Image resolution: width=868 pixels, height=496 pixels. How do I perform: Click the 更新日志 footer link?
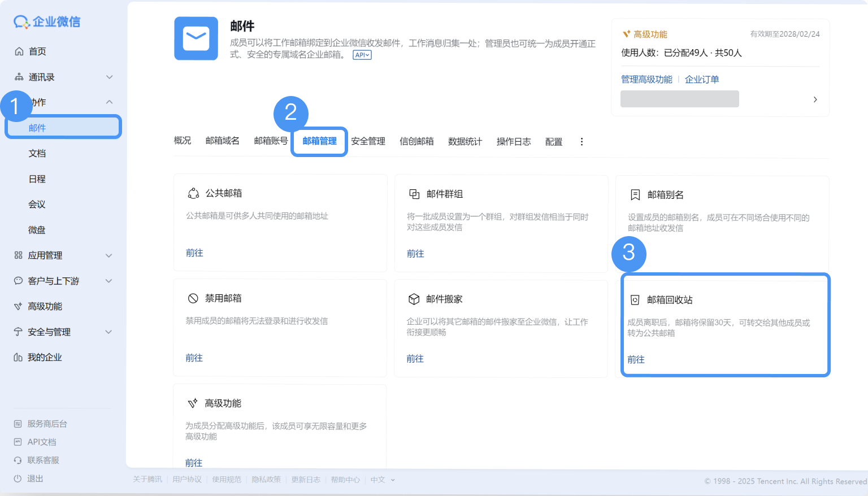(306, 480)
